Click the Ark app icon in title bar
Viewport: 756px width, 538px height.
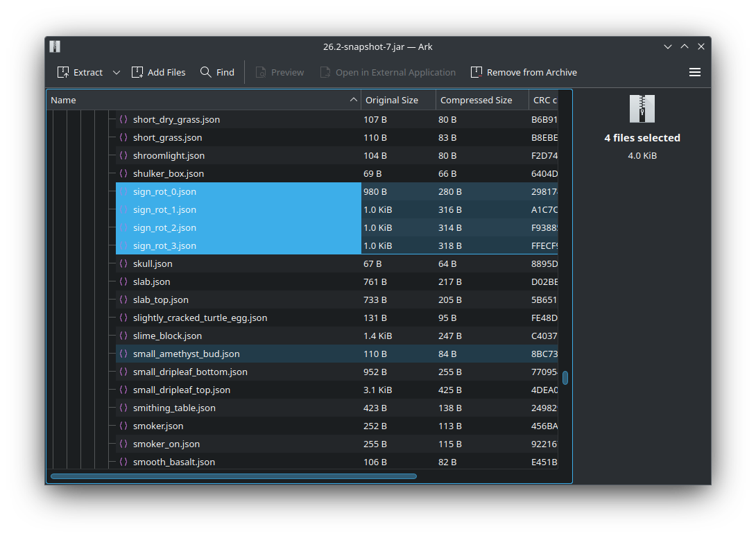(x=55, y=46)
